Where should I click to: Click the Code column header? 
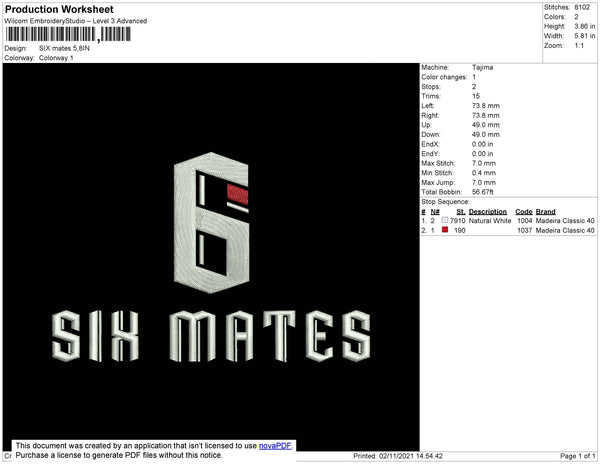pyautogui.click(x=524, y=212)
